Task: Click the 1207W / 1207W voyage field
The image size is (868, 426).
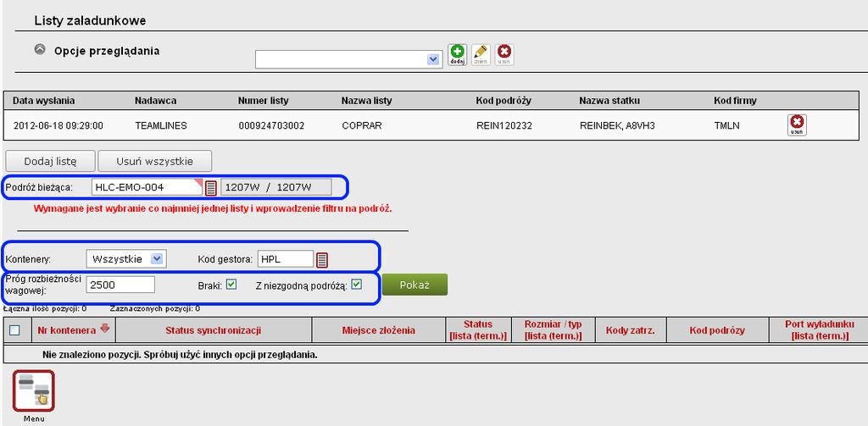Action: pyautogui.click(x=276, y=187)
